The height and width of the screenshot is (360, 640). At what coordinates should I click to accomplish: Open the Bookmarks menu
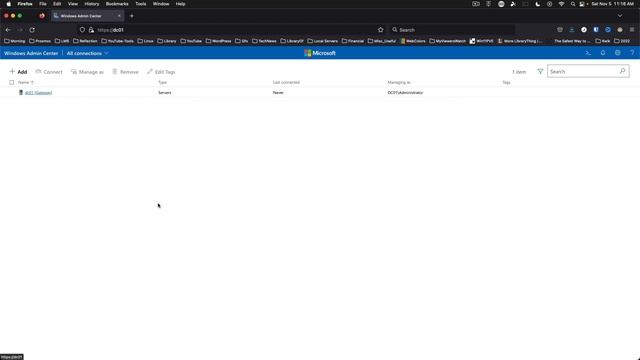pos(117,4)
